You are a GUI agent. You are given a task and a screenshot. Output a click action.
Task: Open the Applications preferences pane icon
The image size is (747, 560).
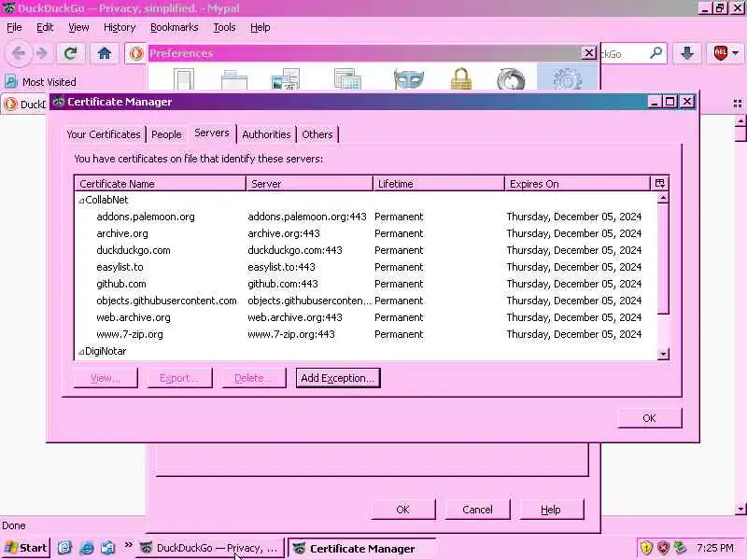pyautogui.click(x=347, y=79)
